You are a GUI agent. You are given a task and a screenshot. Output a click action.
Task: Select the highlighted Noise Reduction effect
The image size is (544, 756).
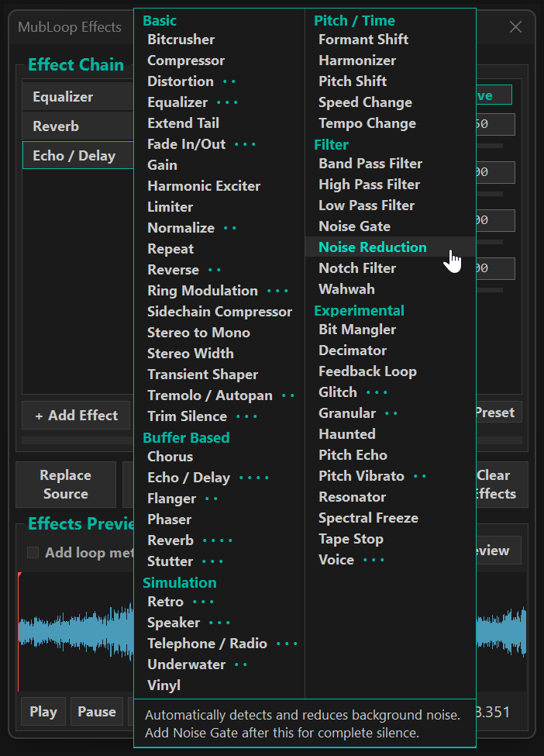click(x=391, y=247)
